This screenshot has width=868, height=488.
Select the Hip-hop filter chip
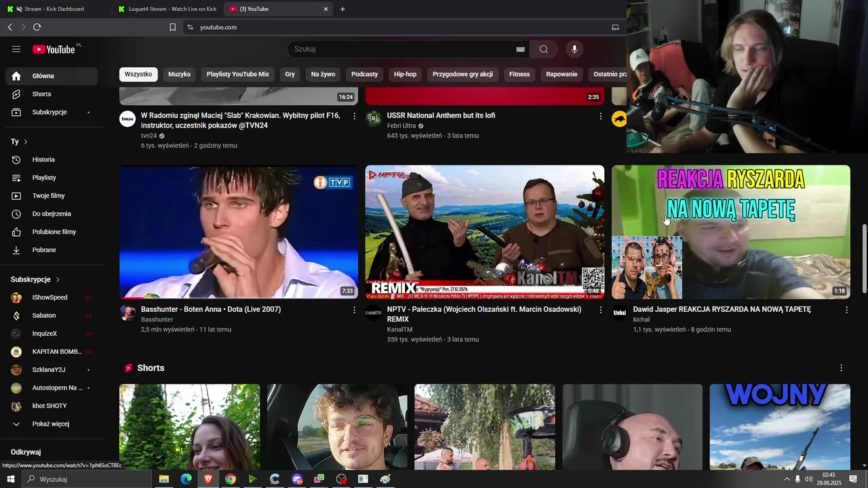pos(406,75)
